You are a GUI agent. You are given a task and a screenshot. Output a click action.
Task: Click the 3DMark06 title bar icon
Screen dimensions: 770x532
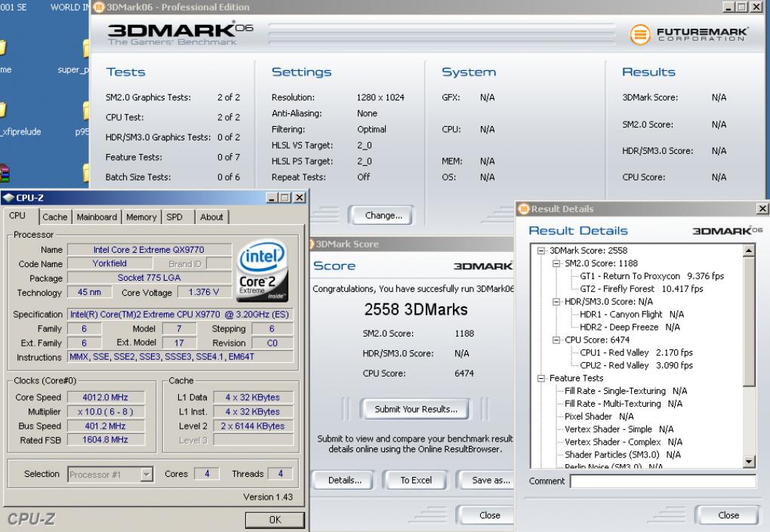[x=99, y=7]
